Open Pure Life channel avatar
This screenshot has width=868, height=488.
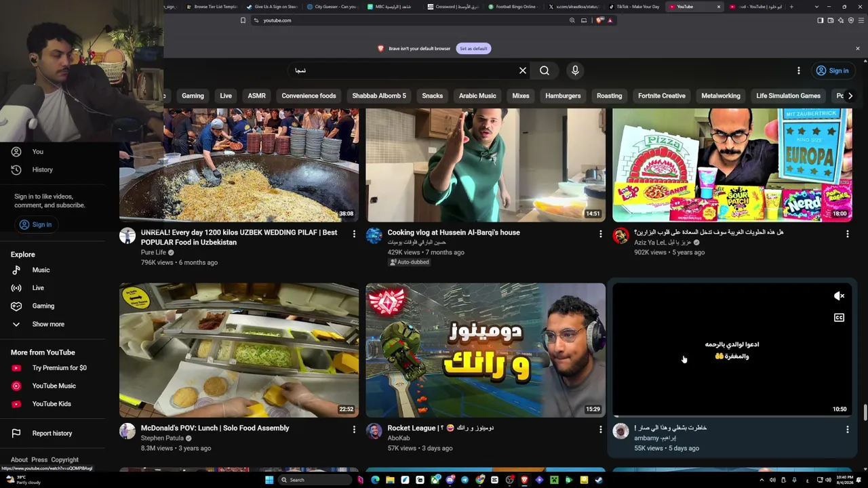[127, 236]
